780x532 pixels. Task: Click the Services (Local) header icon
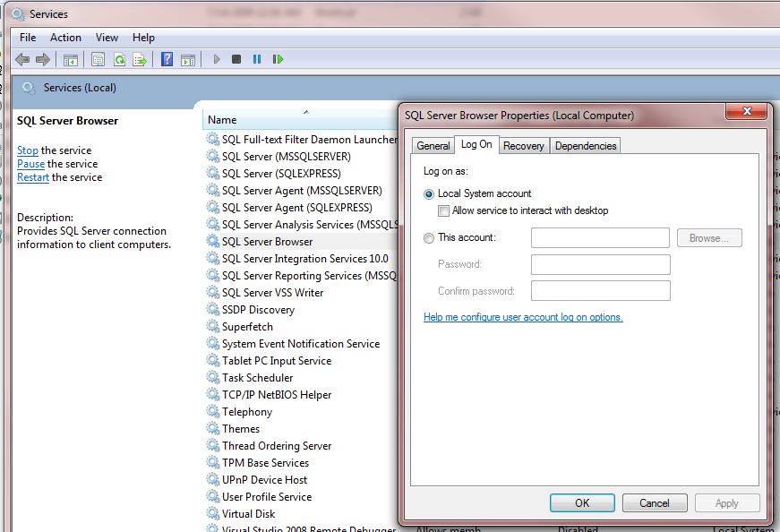[x=29, y=88]
